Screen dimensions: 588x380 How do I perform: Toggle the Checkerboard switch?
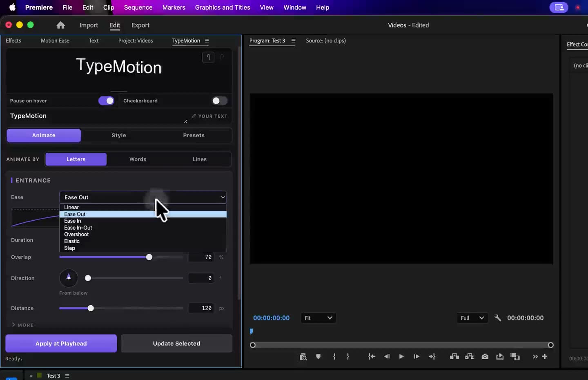pyautogui.click(x=219, y=101)
